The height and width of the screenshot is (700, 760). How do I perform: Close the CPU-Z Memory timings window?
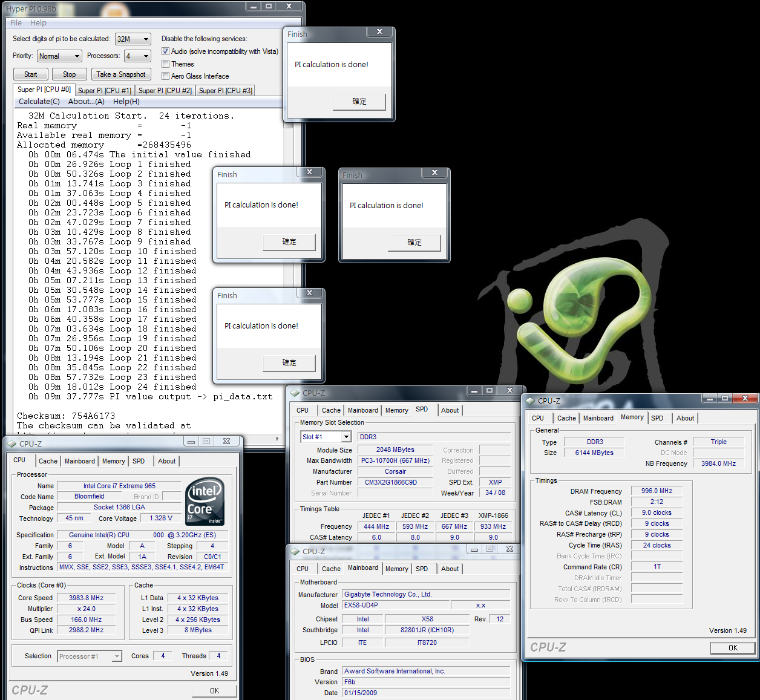pos(745,398)
